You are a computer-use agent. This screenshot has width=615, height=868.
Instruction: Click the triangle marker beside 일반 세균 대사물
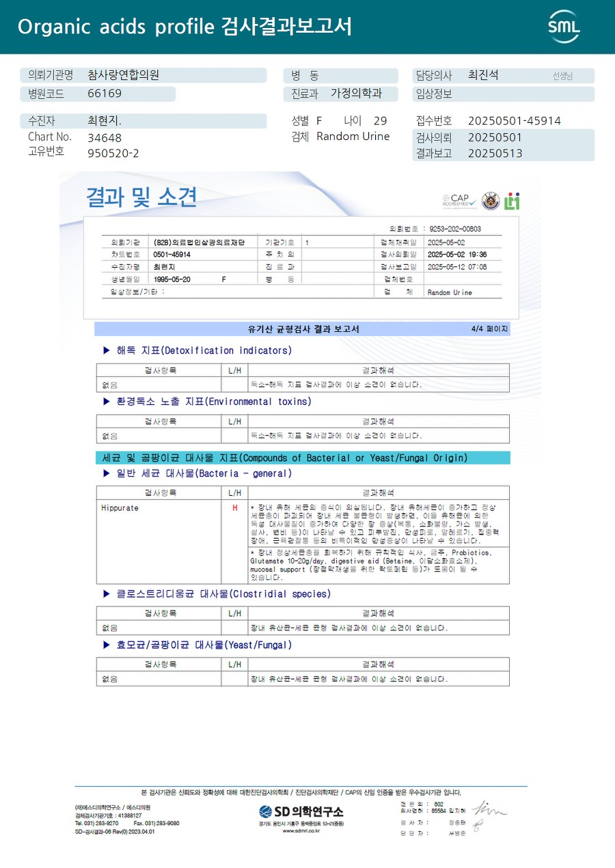coord(106,473)
